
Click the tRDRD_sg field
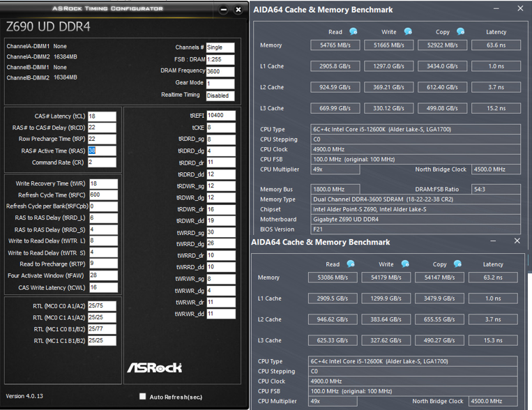[x=221, y=139]
